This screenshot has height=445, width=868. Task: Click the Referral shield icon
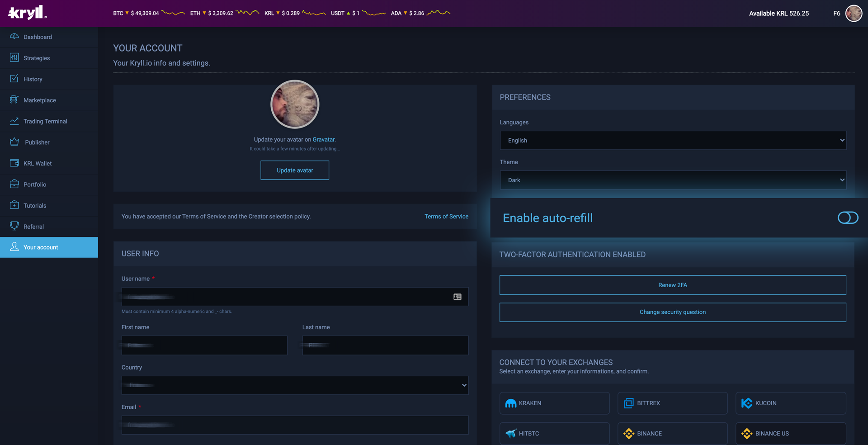pyautogui.click(x=14, y=226)
